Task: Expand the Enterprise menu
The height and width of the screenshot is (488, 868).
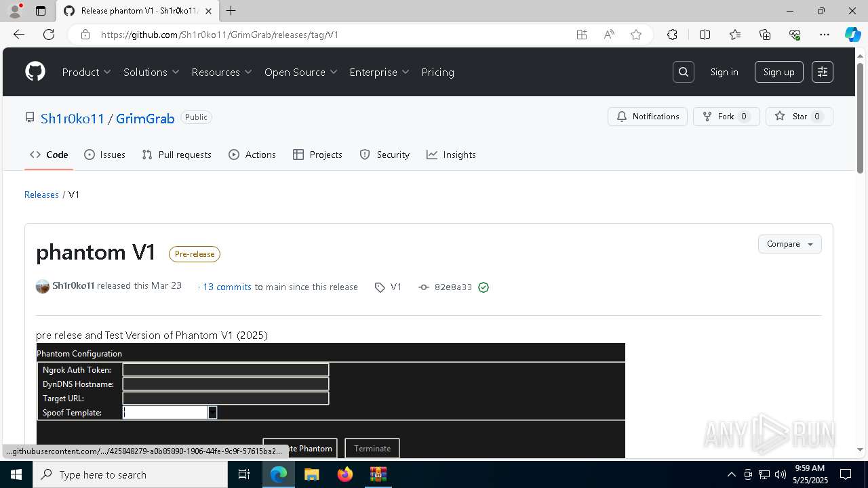Action: 380,72
